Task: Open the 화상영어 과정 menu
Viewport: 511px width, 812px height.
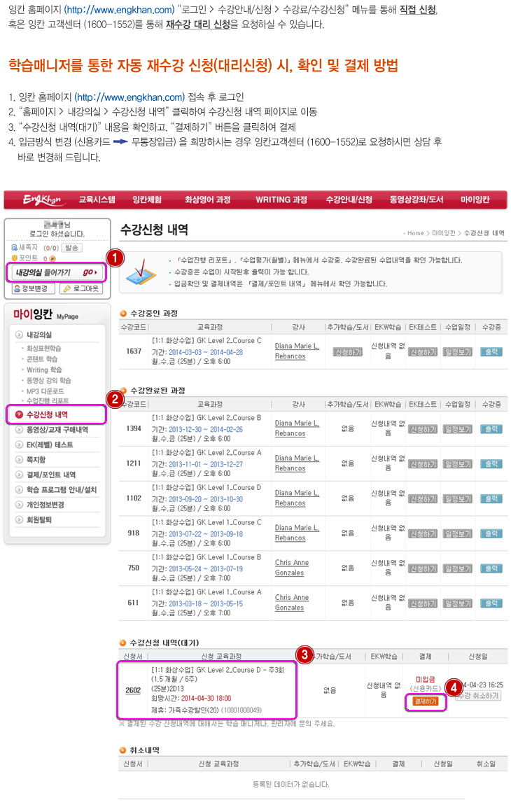Action: pyautogui.click(x=208, y=200)
